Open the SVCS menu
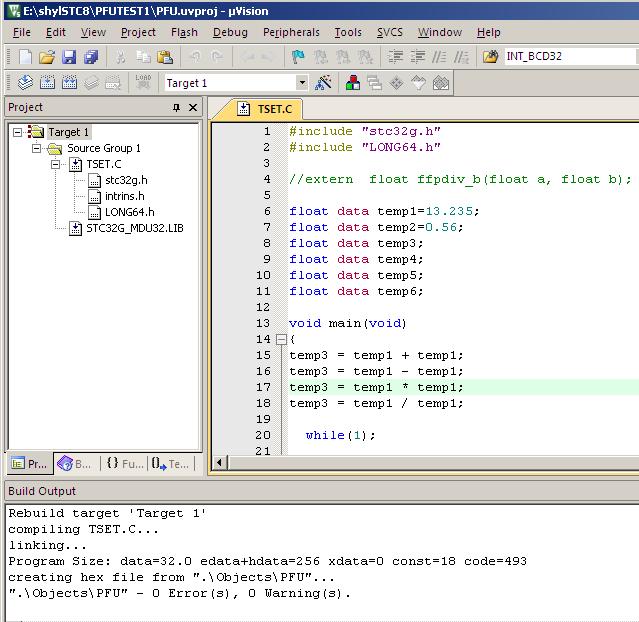The height and width of the screenshot is (622, 639). (x=390, y=32)
